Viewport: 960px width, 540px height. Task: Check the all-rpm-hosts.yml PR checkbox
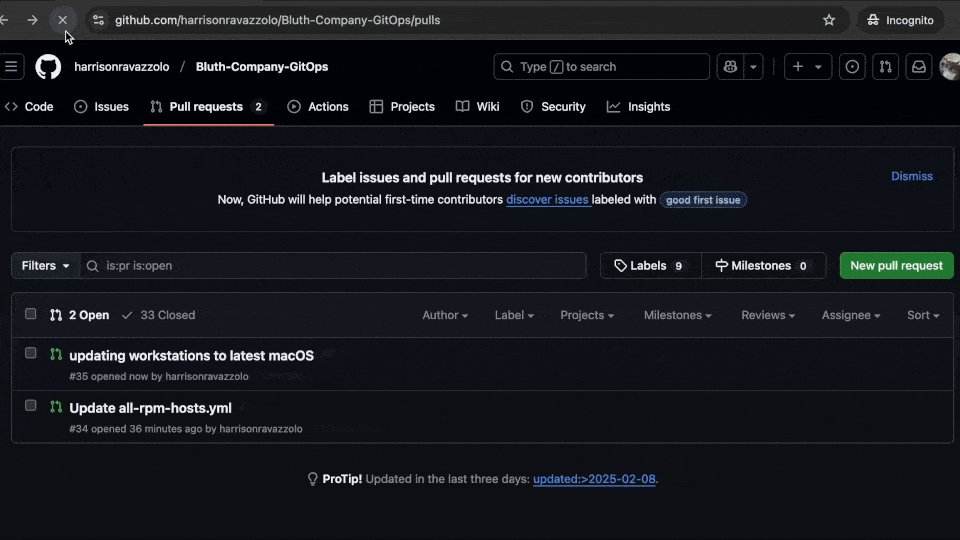31,406
